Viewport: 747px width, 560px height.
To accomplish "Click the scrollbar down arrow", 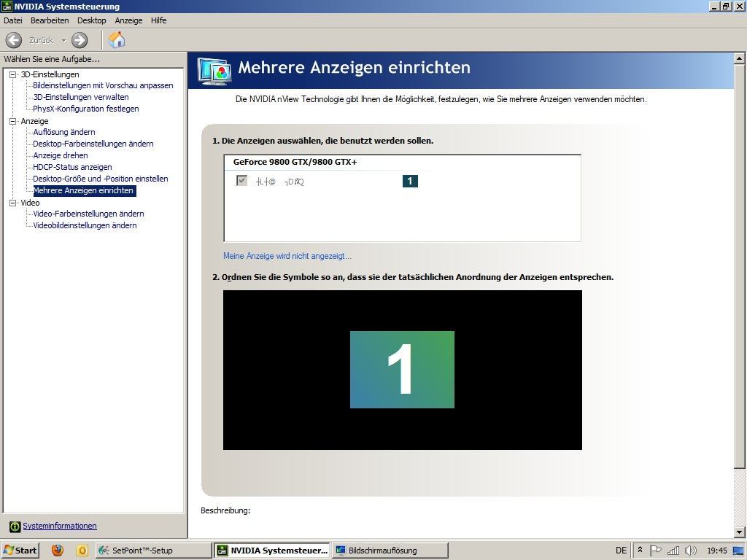I will pos(740,532).
